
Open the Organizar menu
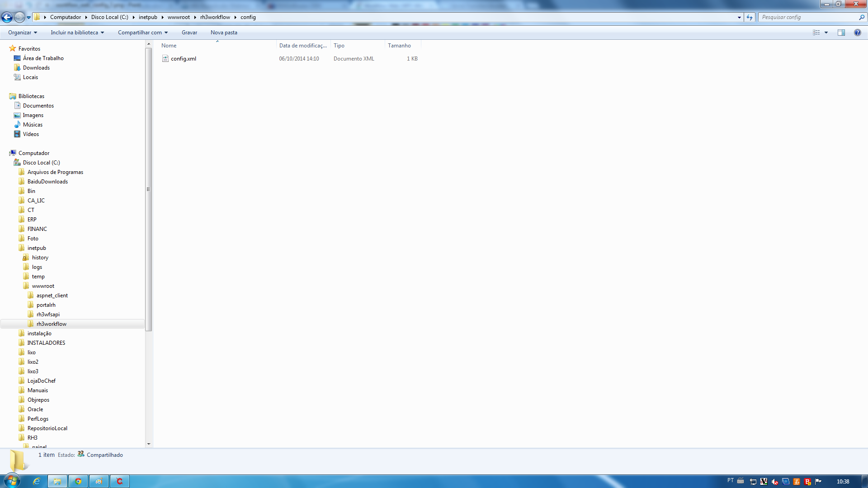(22, 33)
